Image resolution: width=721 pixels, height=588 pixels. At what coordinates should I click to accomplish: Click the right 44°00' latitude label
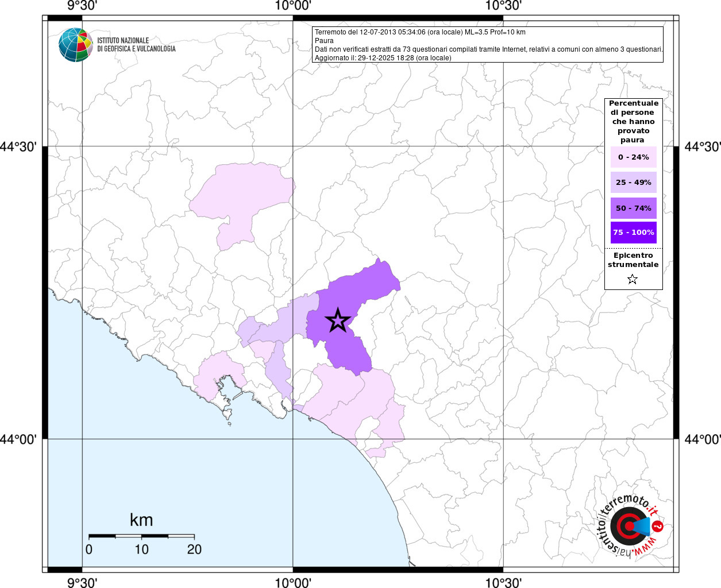point(702,439)
